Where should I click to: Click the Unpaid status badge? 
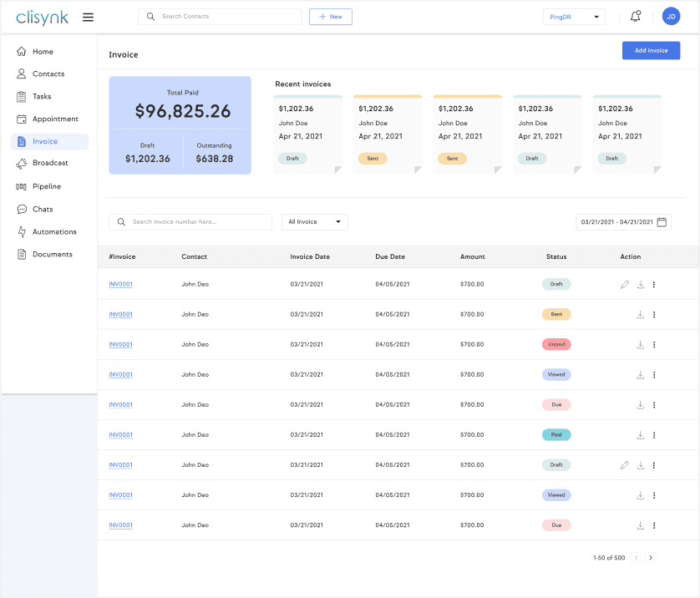point(556,345)
